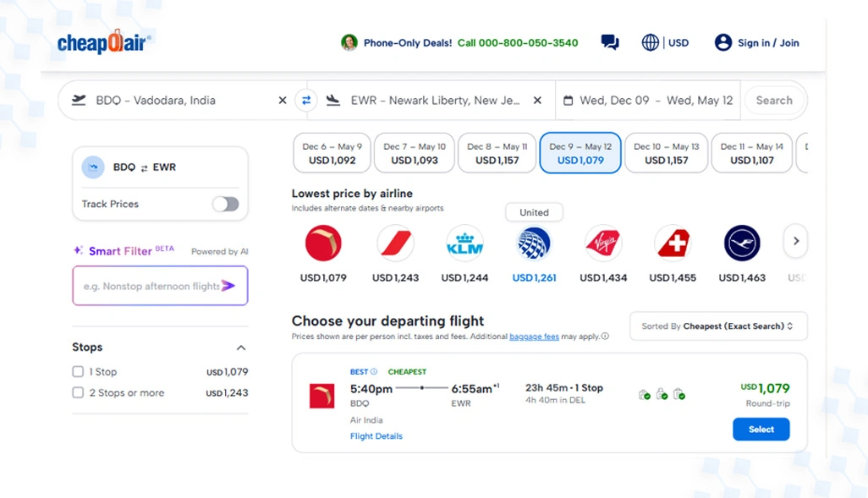Click the Wed, Dec 09 departure date

pos(614,100)
